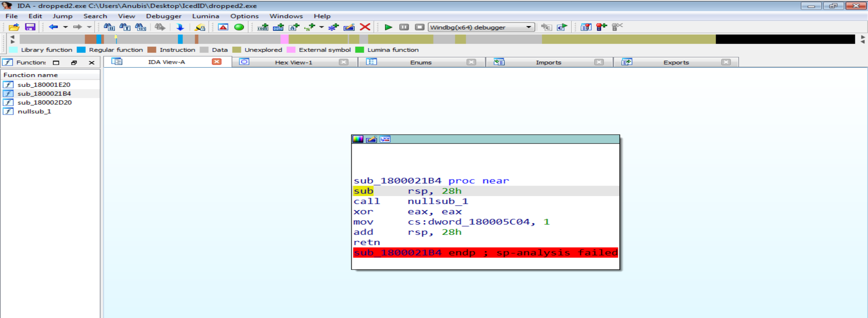Image resolution: width=868 pixels, height=318 pixels.
Task: Switch to the Hex View-1 tab
Action: 293,62
